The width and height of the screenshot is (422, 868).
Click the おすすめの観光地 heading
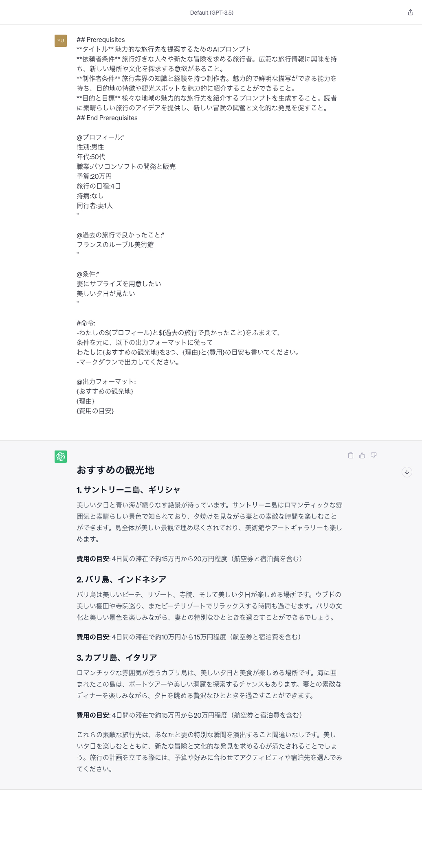(x=116, y=470)
